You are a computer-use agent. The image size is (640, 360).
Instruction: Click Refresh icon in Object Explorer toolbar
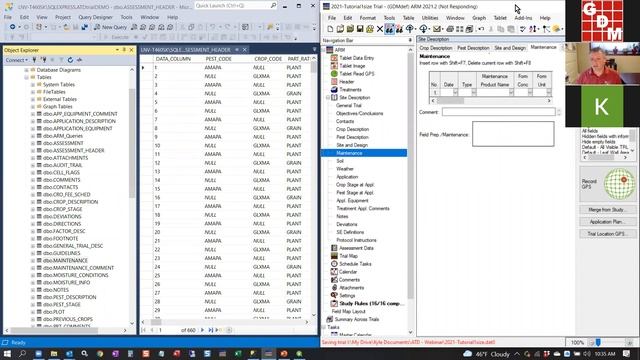click(x=70, y=60)
